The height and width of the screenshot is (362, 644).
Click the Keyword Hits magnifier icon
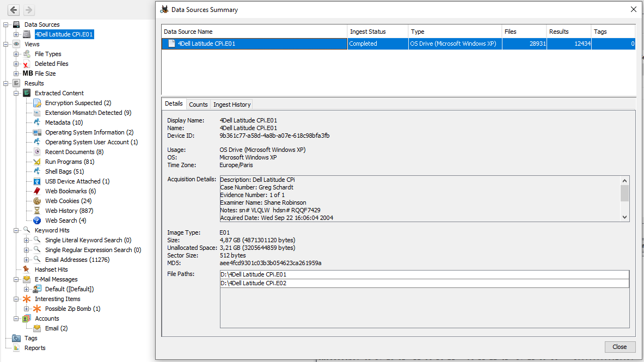(x=26, y=230)
